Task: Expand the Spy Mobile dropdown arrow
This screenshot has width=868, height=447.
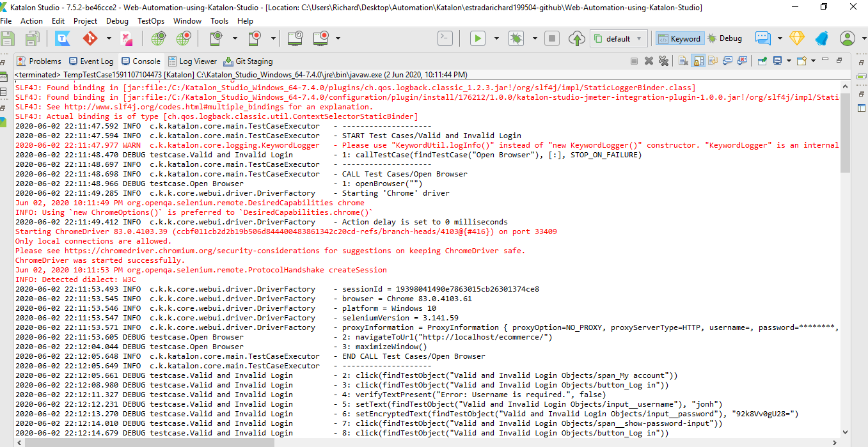Action: 234,38
